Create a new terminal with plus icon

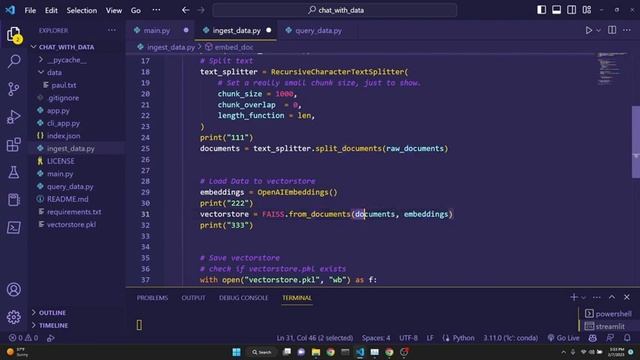[x=574, y=297]
